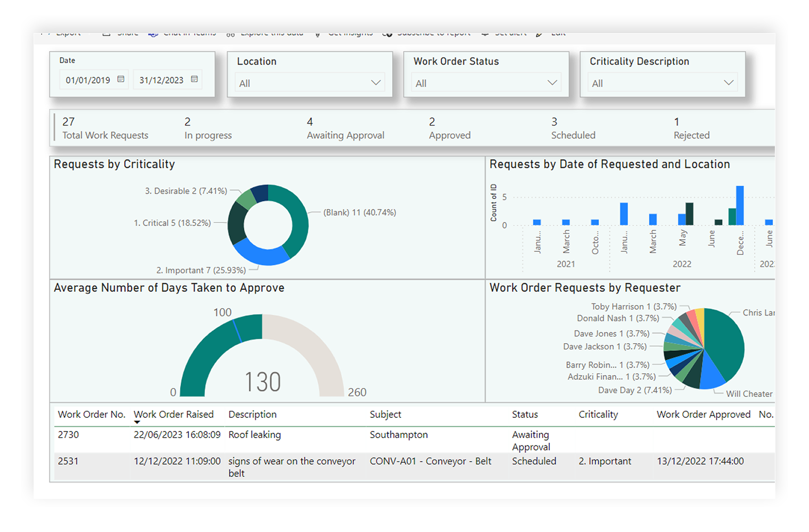Image resolution: width=809 pixels, height=532 pixels.
Task: Click the 31/12/2023 end date field
Action: click(x=161, y=80)
